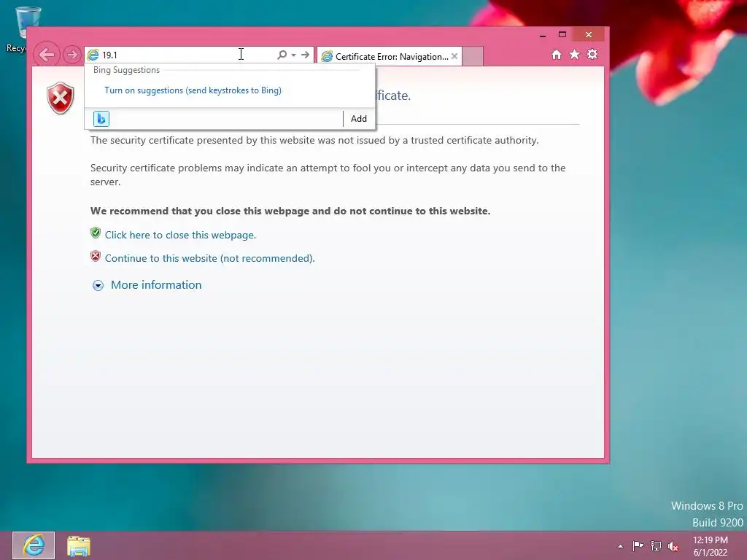Open Action Center flag icon
This screenshot has width=747, height=560.
click(638, 545)
